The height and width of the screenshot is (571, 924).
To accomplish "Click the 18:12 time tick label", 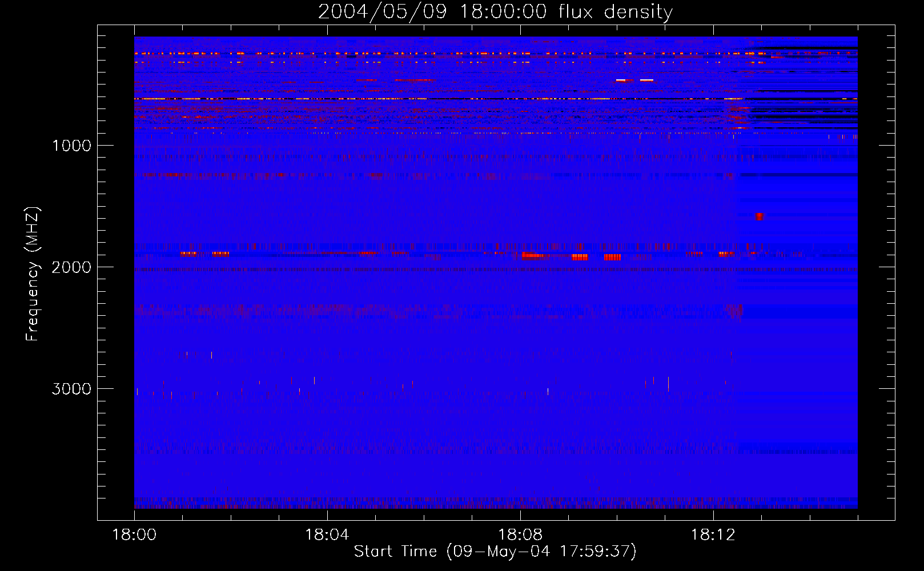I will (x=713, y=534).
